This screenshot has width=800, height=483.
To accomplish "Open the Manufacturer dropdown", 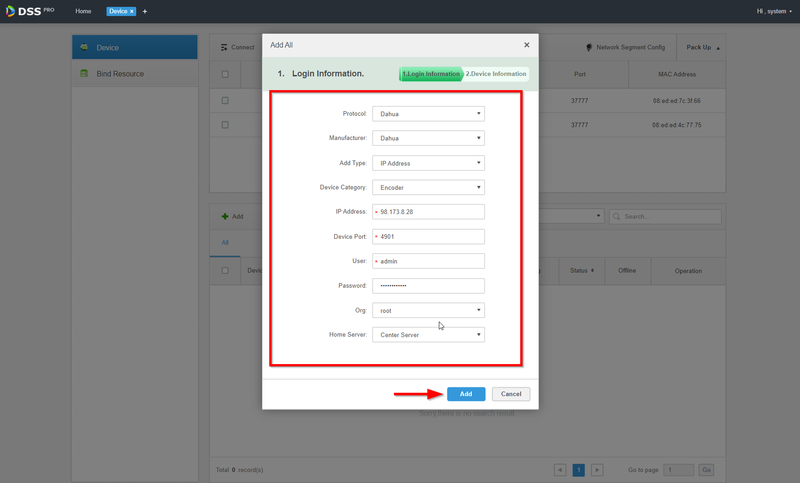I will (x=428, y=138).
